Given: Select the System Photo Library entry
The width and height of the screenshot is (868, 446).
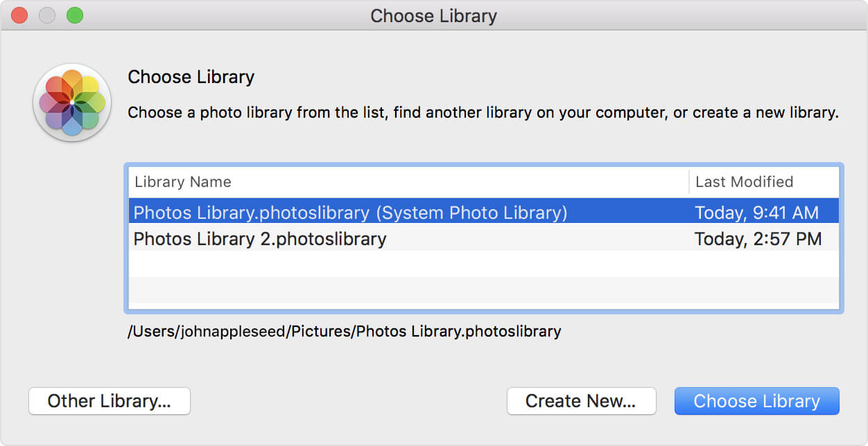Looking at the screenshot, I should coord(277,213).
